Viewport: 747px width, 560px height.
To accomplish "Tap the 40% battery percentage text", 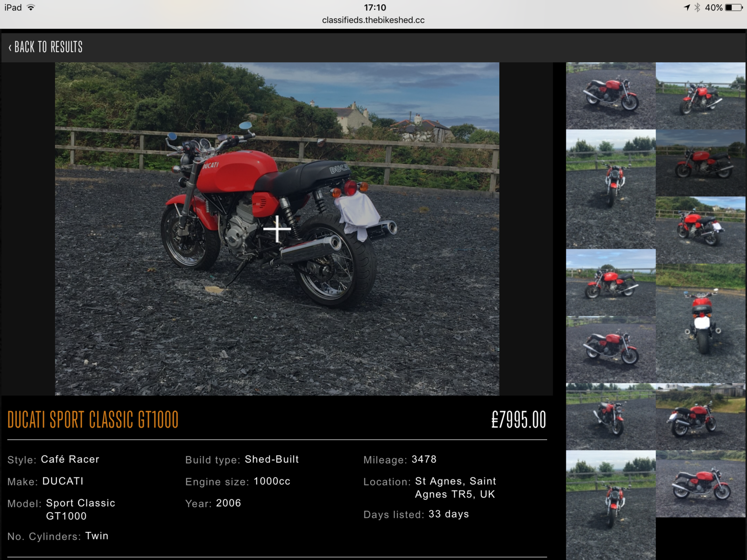I will (x=714, y=7).
